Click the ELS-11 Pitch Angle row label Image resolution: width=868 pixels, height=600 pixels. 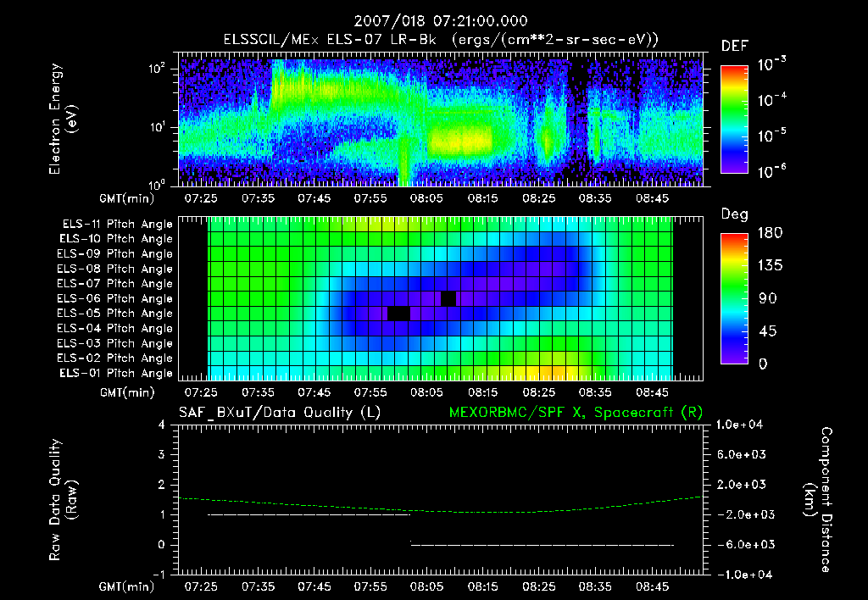[117, 225]
